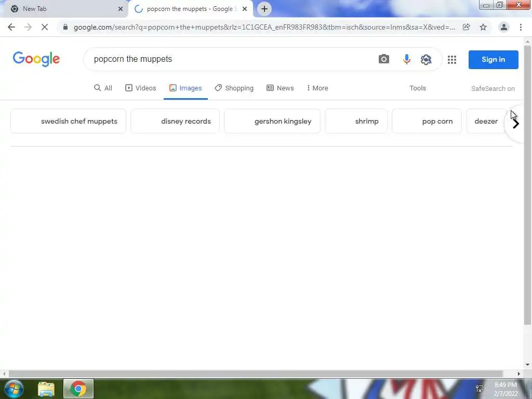Close the popcorn the muppets tab
Image resolution: width=532 pixels, height=399 pixels.
pyautogui.click(x=245, y=9)
